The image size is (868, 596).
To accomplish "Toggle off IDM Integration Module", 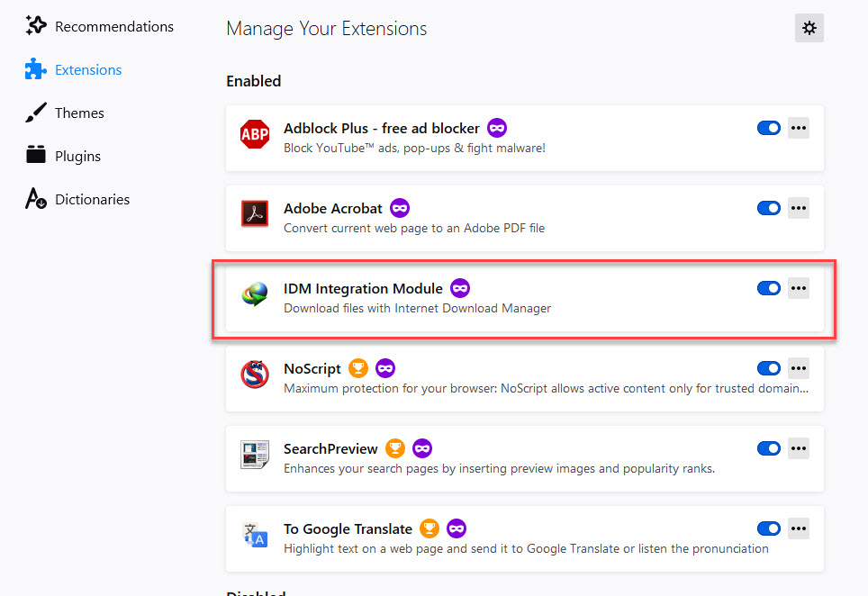I will click(x=769, y=288).
